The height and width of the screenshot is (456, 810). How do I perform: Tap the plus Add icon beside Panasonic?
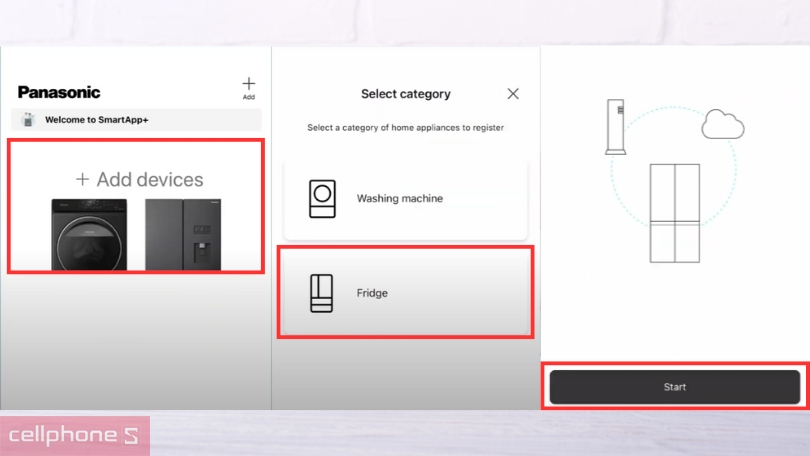[x=248, y=88]
